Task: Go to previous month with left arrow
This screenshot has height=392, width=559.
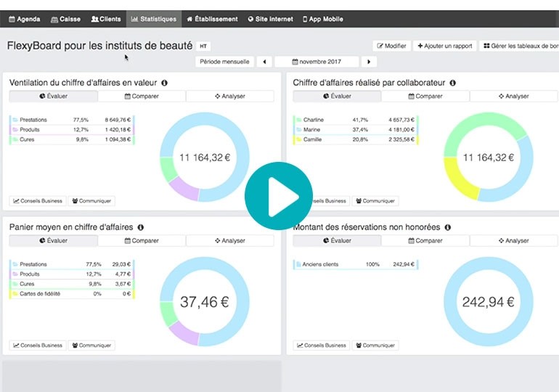Action: [x=264, y=62]
